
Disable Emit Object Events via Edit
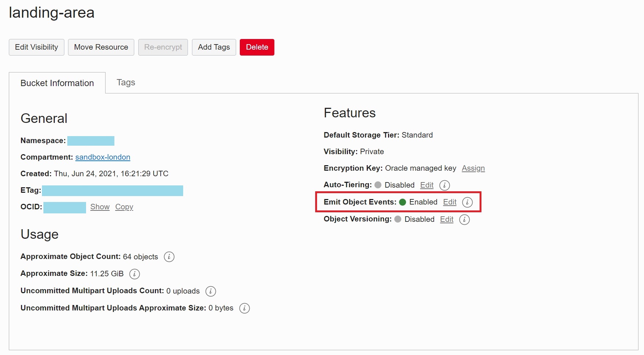(x=449, y=202)
